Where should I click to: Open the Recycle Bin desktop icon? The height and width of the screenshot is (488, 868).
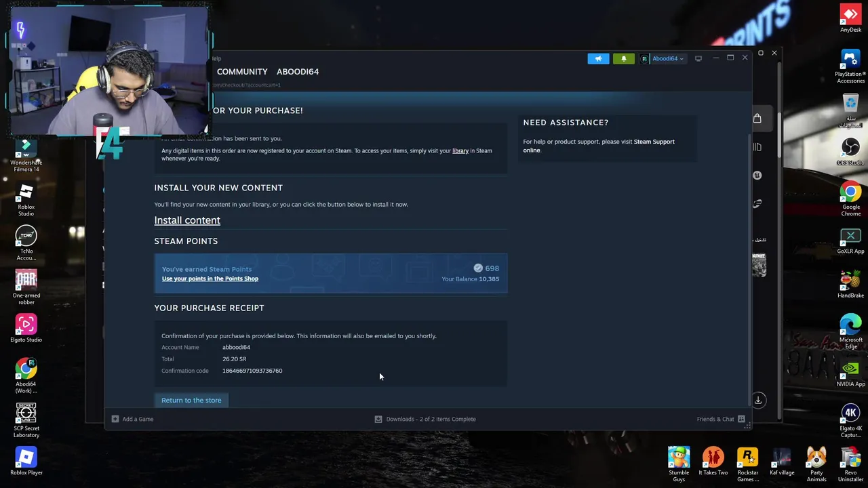(850, 110)
